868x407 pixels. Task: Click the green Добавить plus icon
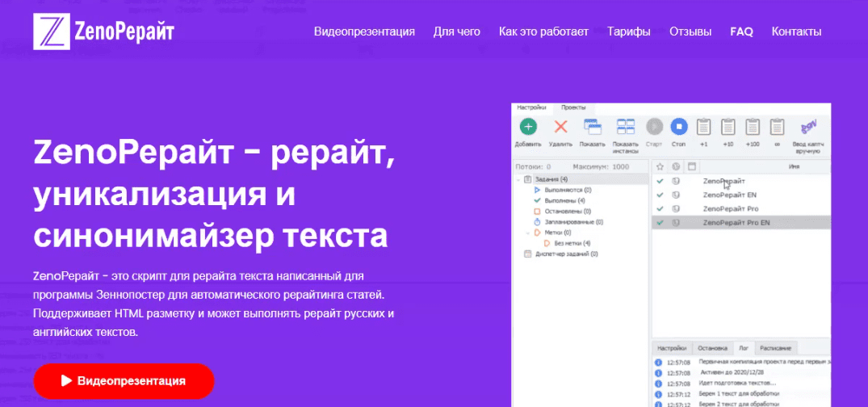(527, 127)
